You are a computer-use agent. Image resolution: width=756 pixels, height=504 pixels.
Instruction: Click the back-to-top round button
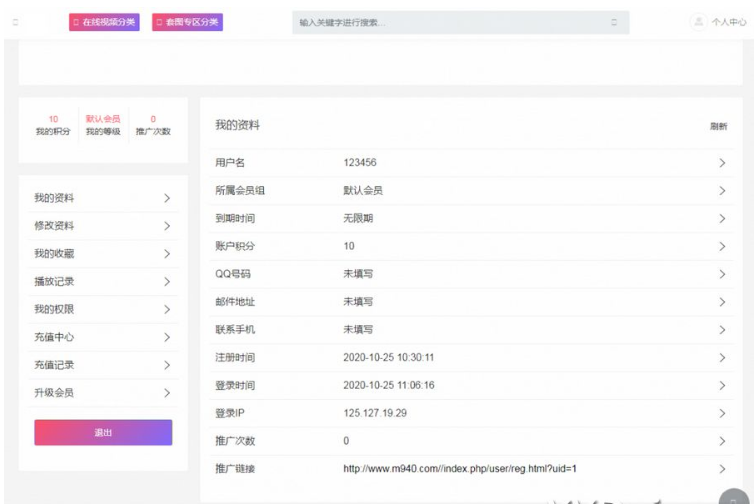pos(734,497)
